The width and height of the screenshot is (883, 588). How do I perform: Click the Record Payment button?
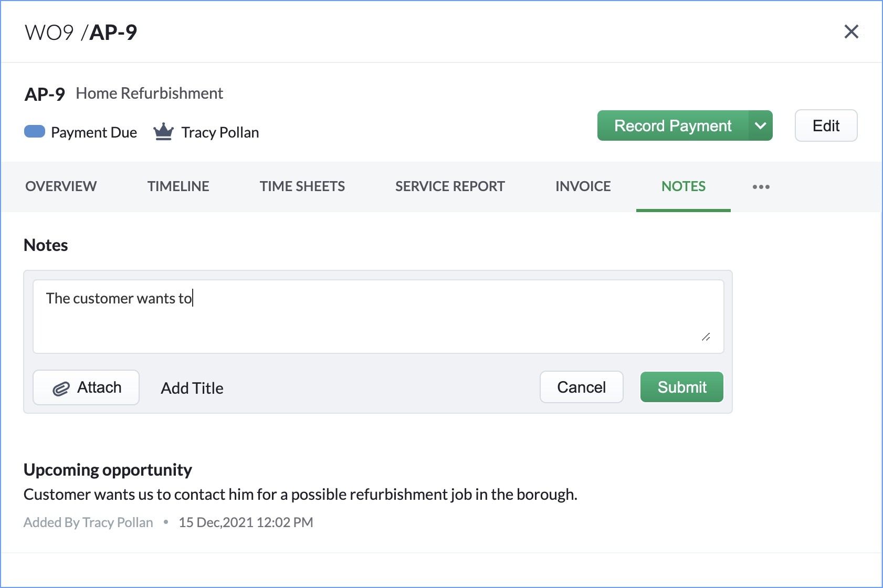point(672,126)
